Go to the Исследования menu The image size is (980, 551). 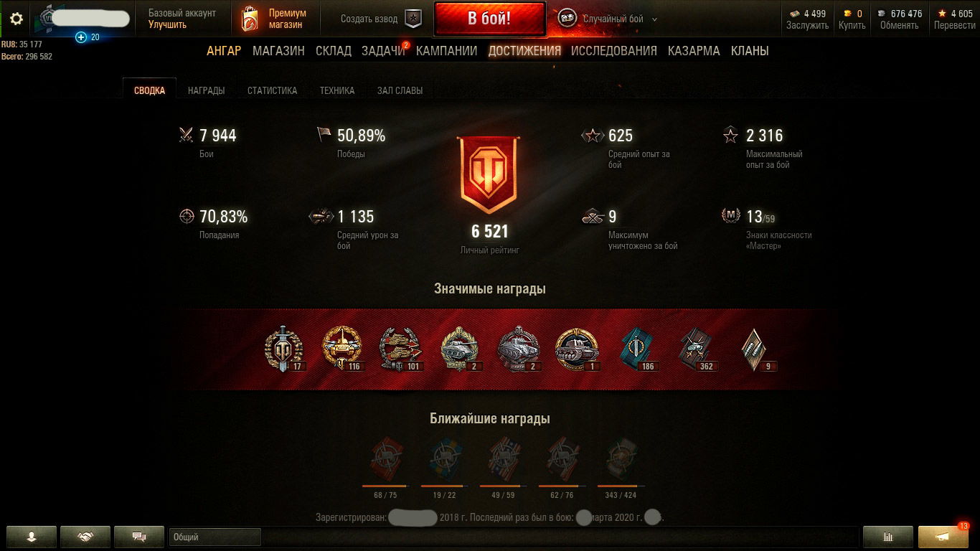(x=614, y=51)
